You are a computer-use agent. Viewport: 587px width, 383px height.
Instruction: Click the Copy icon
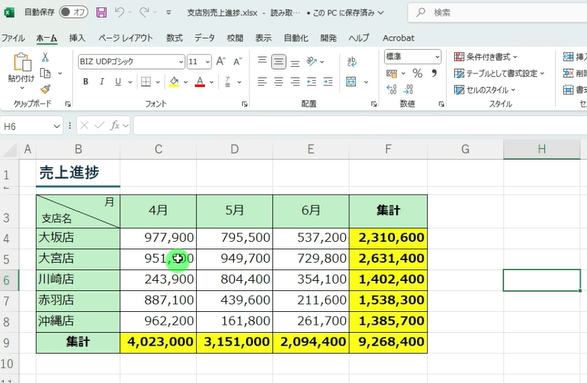pyautogui.click(x=45, y=73)
